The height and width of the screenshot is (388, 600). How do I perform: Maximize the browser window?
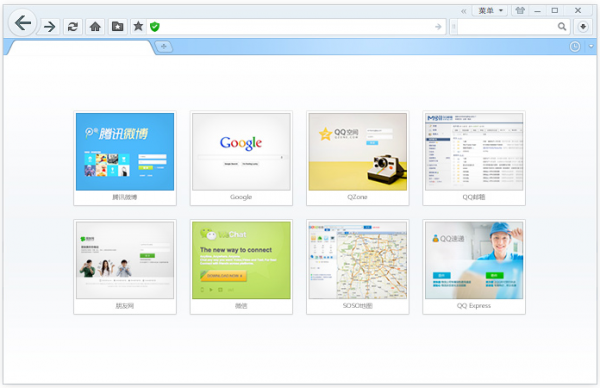[555, 10]
